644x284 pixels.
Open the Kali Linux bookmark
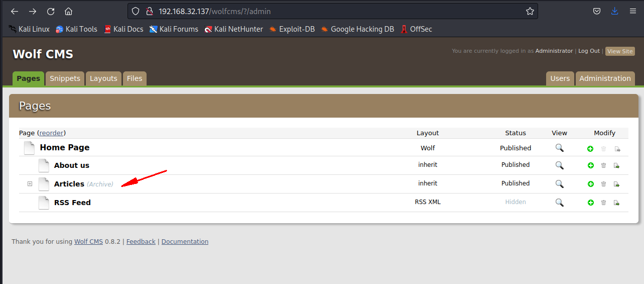pyautogui.click(x=29, y=29)
